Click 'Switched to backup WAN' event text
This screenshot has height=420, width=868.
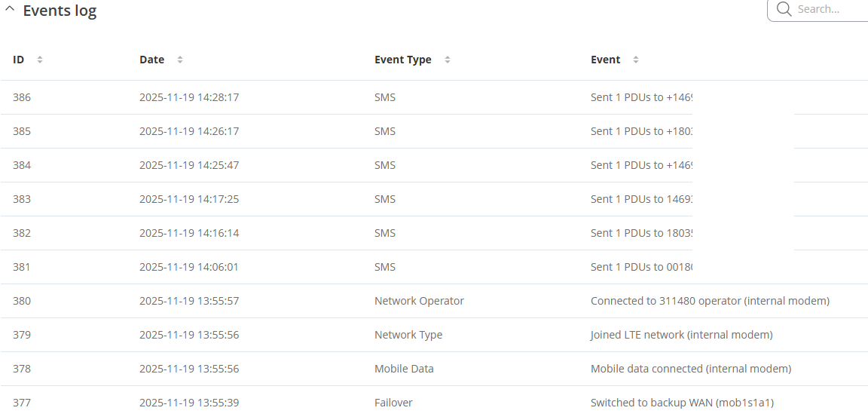(681, 403)
